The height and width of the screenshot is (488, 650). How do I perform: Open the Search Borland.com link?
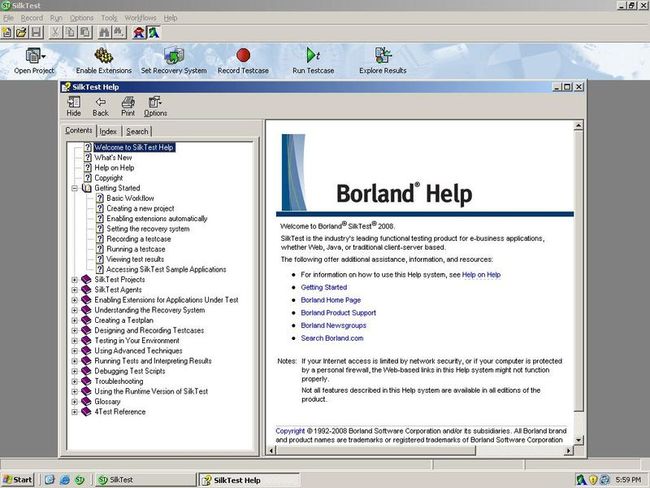click(332, 338)
